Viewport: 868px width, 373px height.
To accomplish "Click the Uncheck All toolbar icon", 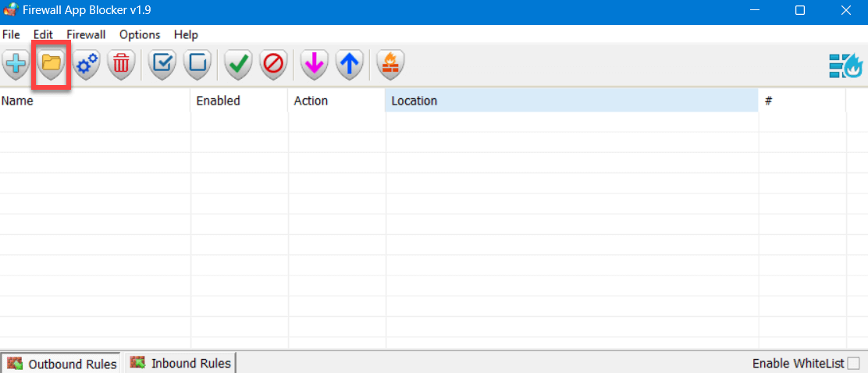I will point(197,65).
